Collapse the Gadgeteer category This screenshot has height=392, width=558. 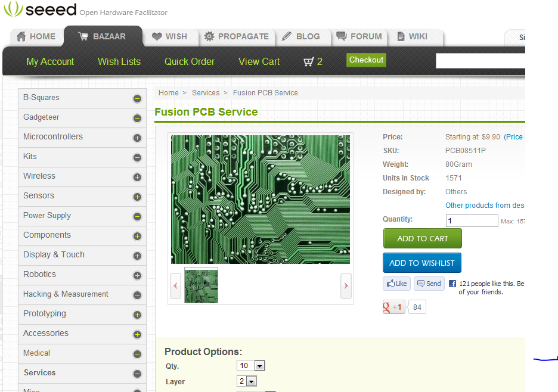click(x=137, y=118)
